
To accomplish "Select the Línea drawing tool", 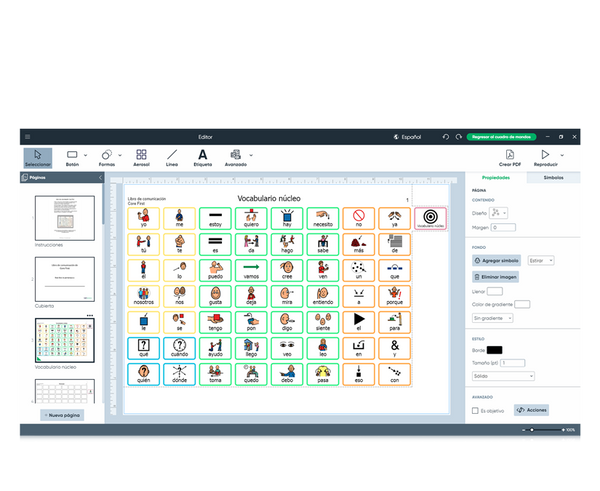I will [172, 158].
